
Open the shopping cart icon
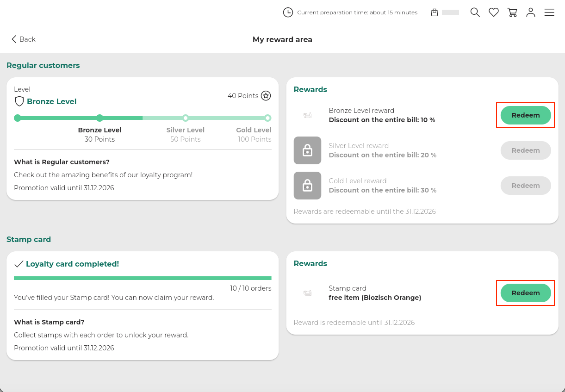[512, 12]
